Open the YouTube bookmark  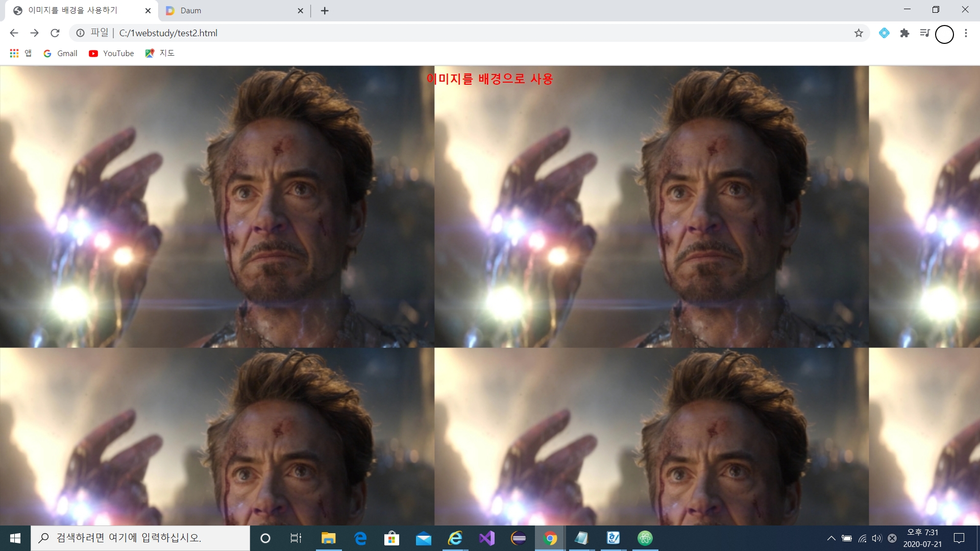click(x=111, y=53)
